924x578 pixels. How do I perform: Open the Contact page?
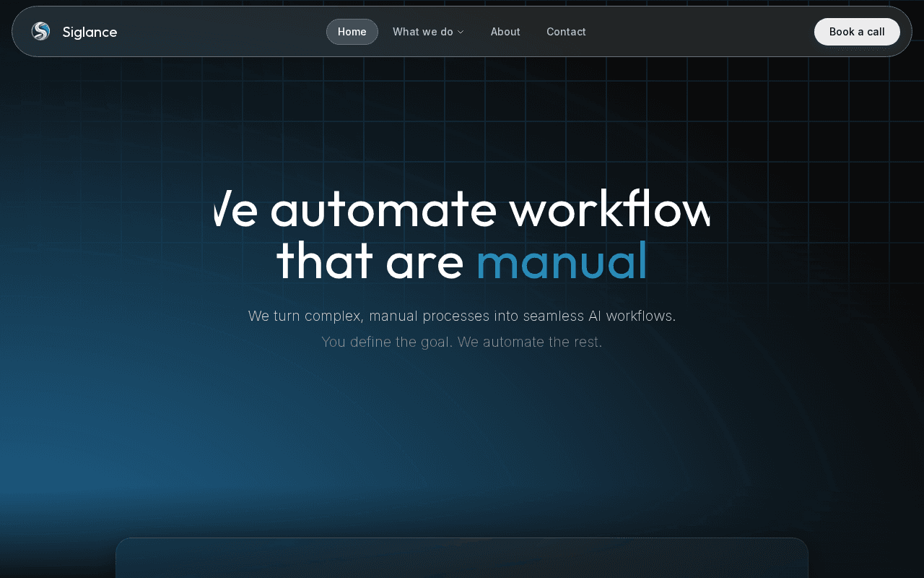pos(566,32)
